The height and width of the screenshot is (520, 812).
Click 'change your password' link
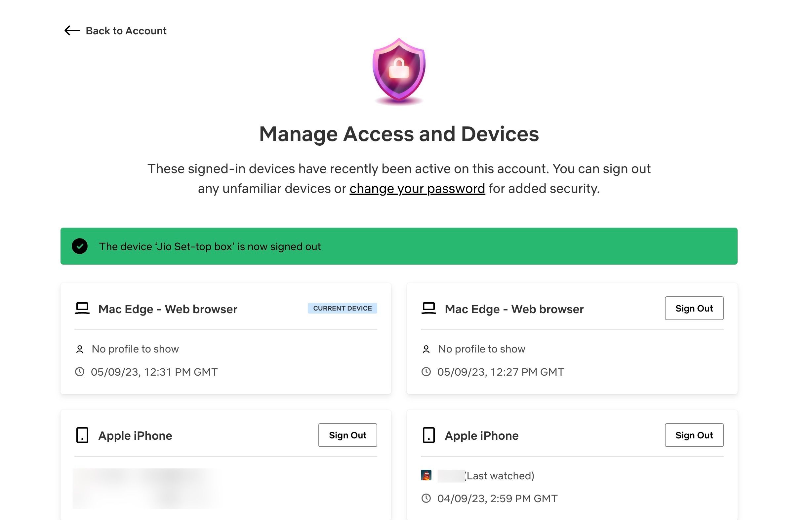(417, 188)
